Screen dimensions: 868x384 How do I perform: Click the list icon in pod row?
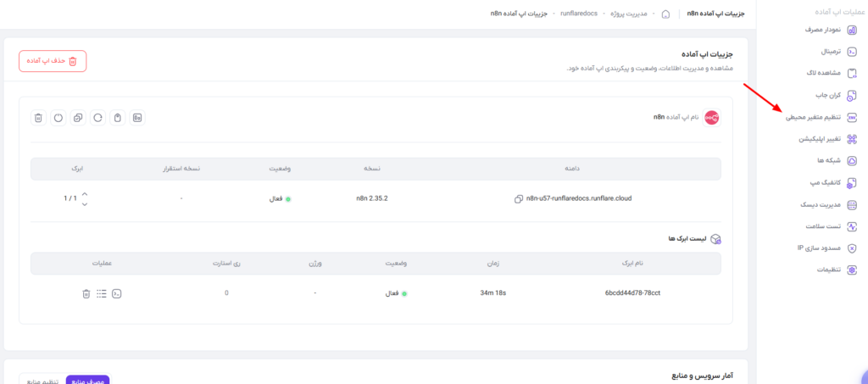pos(102,293)
